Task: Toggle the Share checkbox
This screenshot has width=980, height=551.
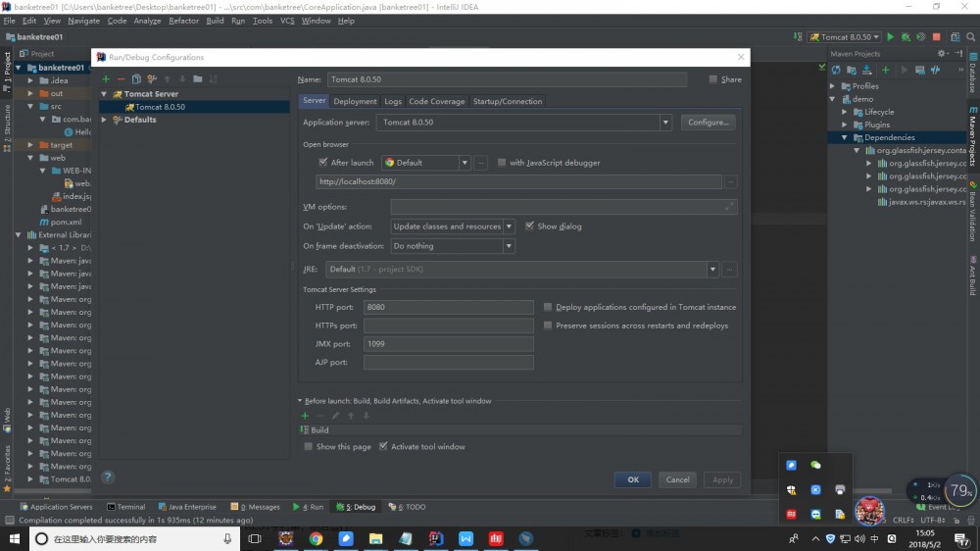Action: (x=713, y=79)
